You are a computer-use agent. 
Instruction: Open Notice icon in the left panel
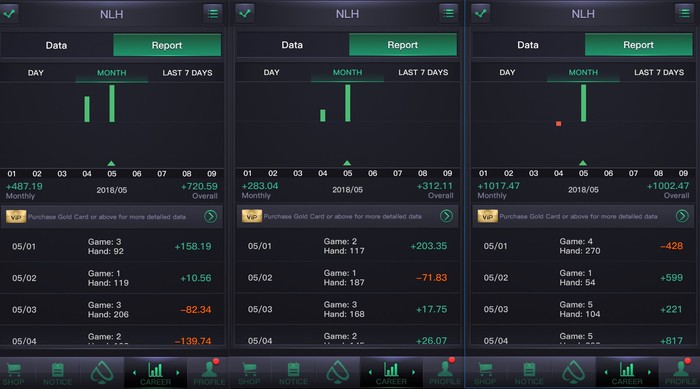point(58,370)
